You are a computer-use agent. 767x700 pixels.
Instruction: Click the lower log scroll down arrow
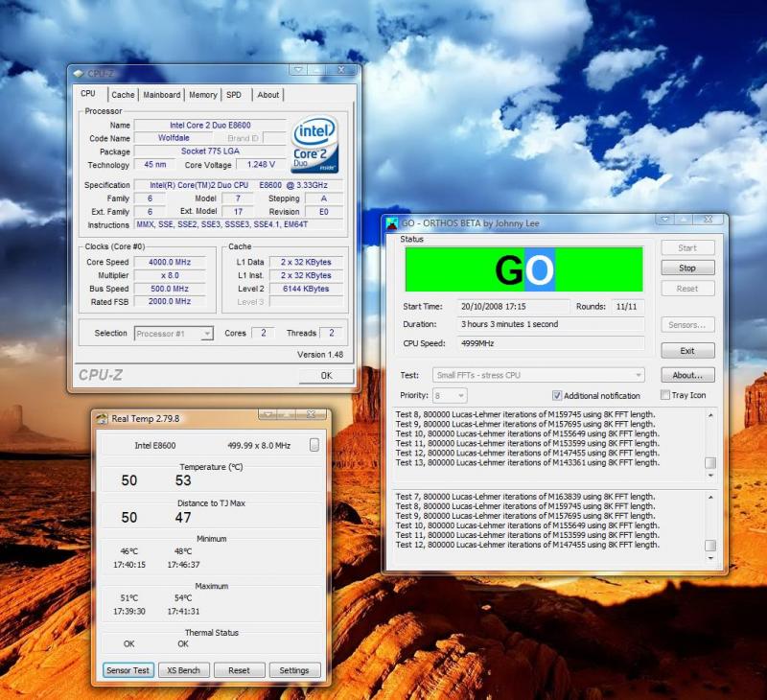[710, 558]
